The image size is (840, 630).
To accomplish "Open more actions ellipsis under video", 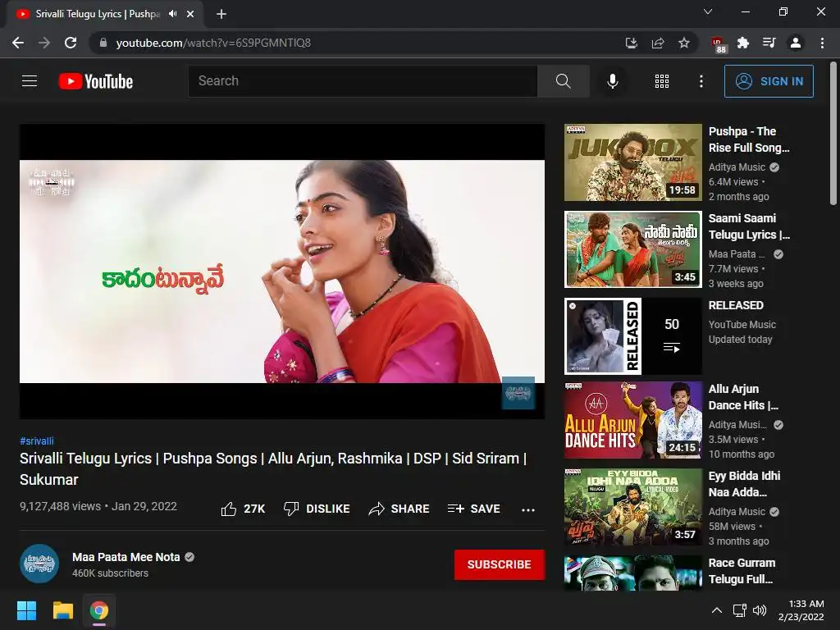I will [528, 509].
